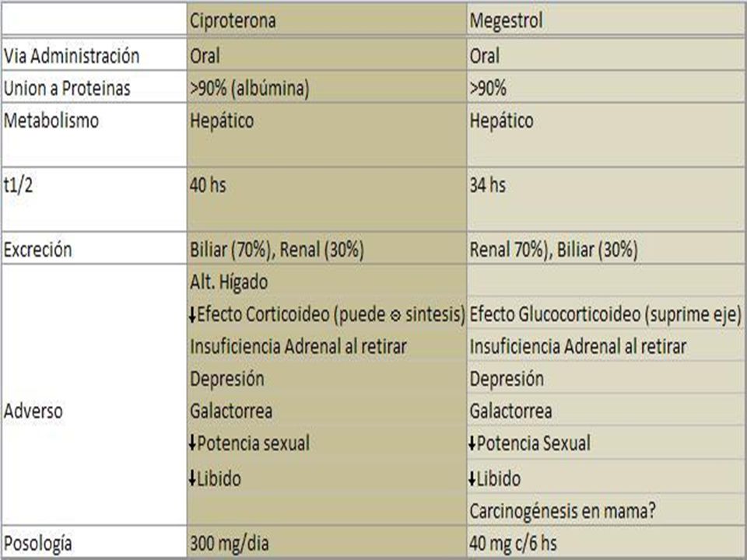The height and width of the screenshot is (560, 747).
Task: Select the Carcinogénesis en mama? cell
Action: tap(606, 510)
